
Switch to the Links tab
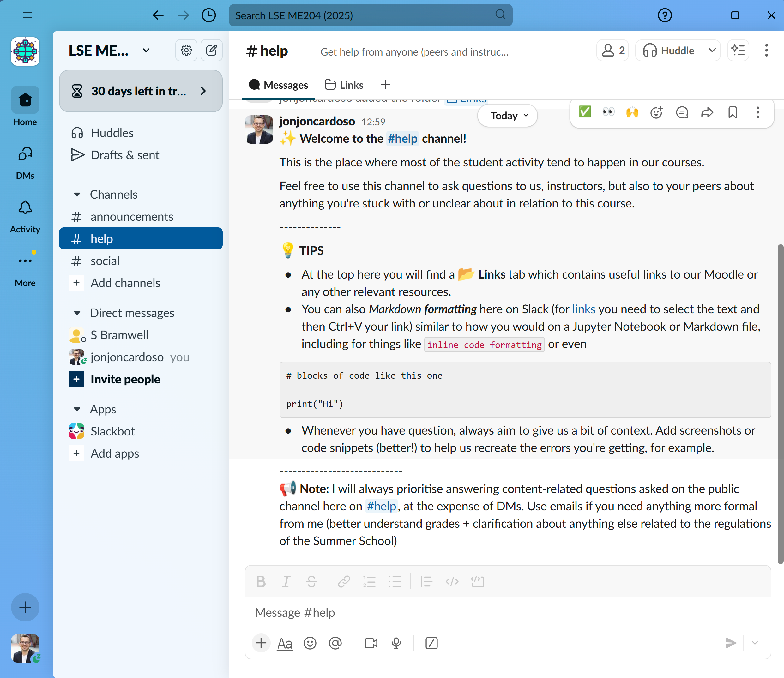tap(344, 85)
